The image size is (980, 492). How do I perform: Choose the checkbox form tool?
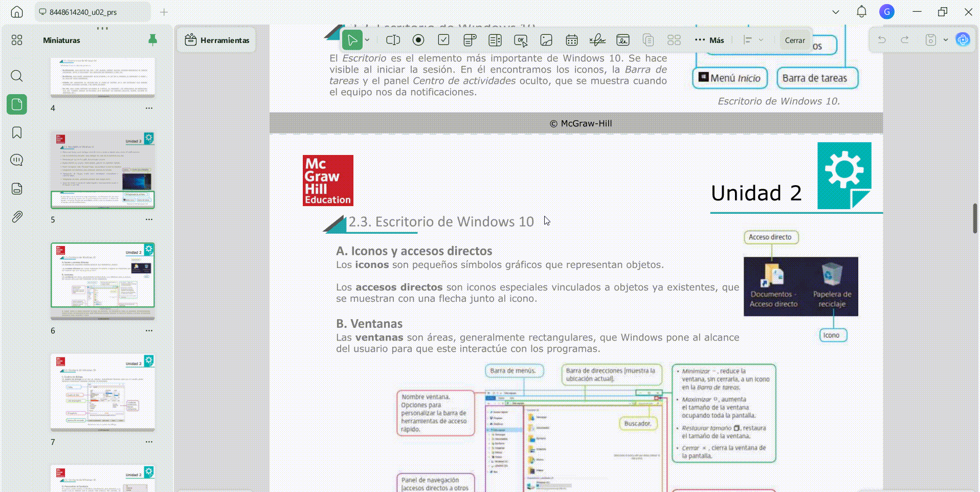click(444, 40)
